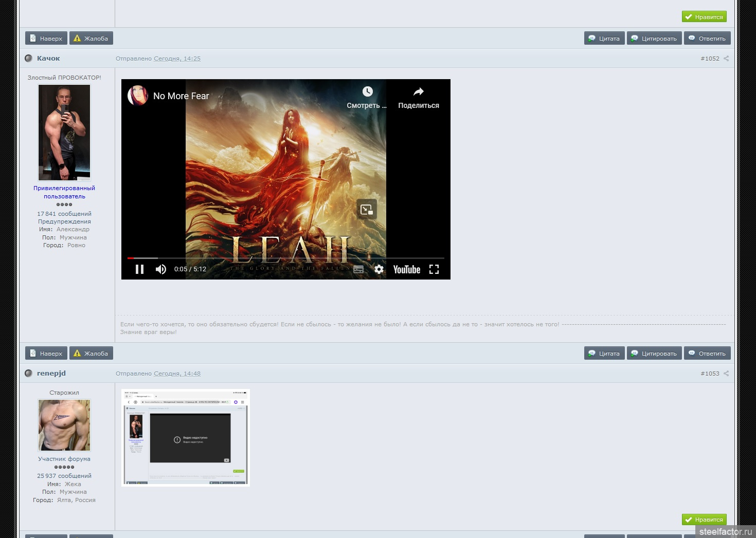The height and width of the screenshot is (538, 756).
Task: Click share icon next to #1052
Action: pos(726,59)
